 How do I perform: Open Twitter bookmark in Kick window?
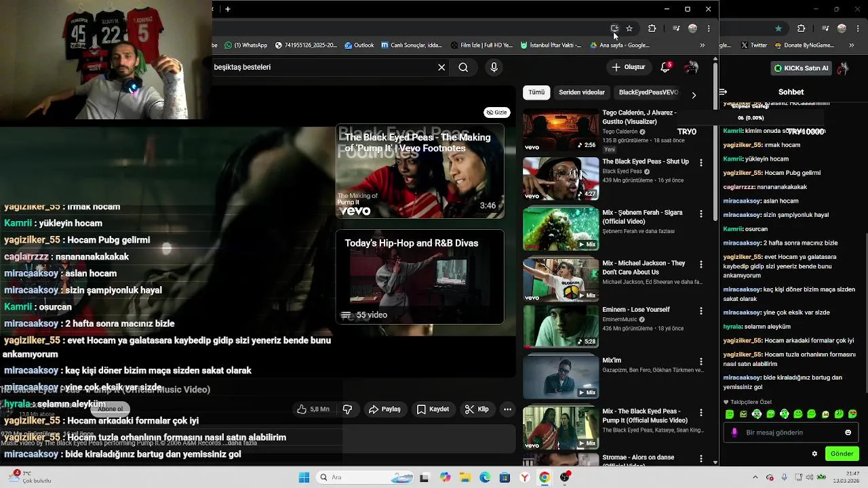[754, 45]
